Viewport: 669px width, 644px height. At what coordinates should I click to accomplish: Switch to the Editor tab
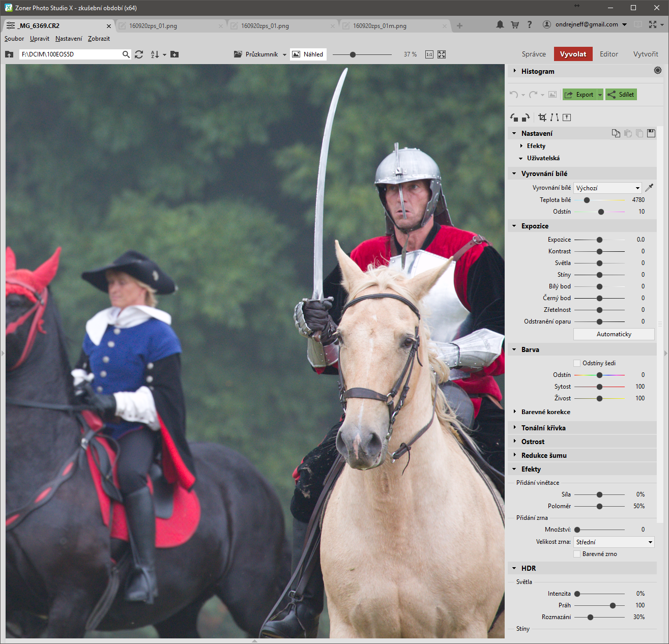[x=608, y=54]
